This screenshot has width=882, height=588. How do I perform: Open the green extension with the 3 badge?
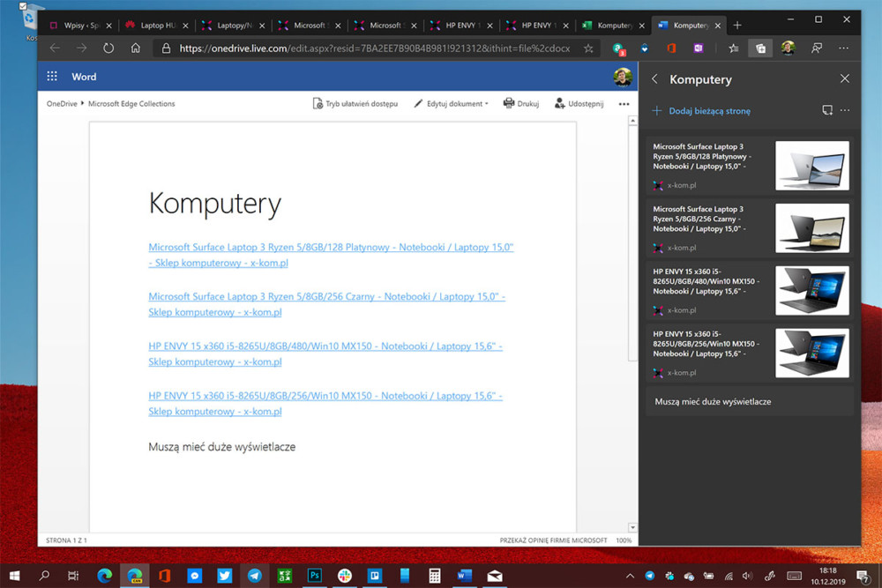[x=619, y=48]
